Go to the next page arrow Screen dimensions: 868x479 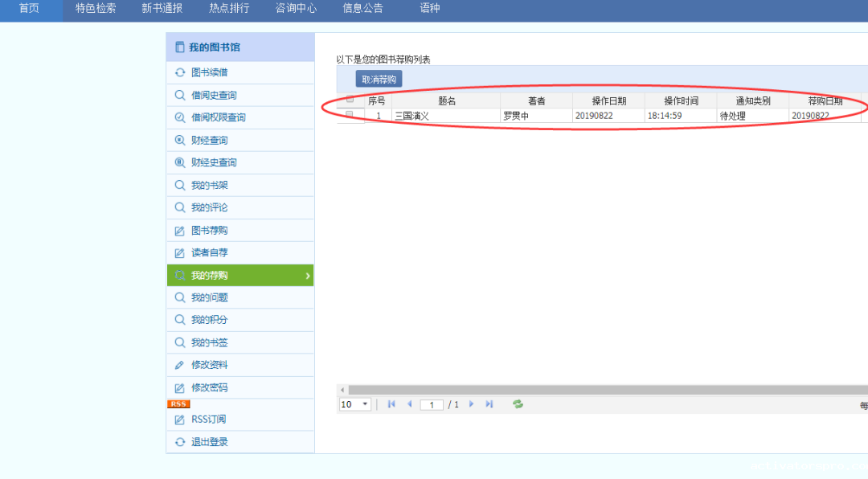(472, 404)
